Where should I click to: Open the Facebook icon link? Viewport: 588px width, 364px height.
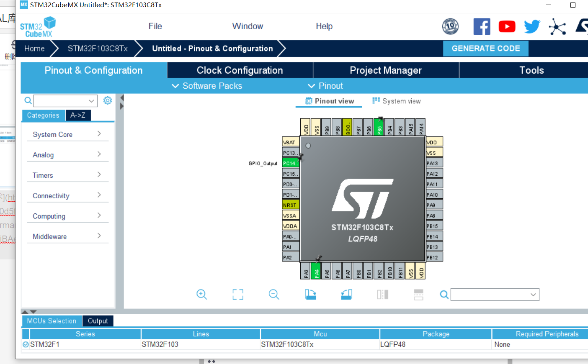pyautogui.click(x=482, y=27)
